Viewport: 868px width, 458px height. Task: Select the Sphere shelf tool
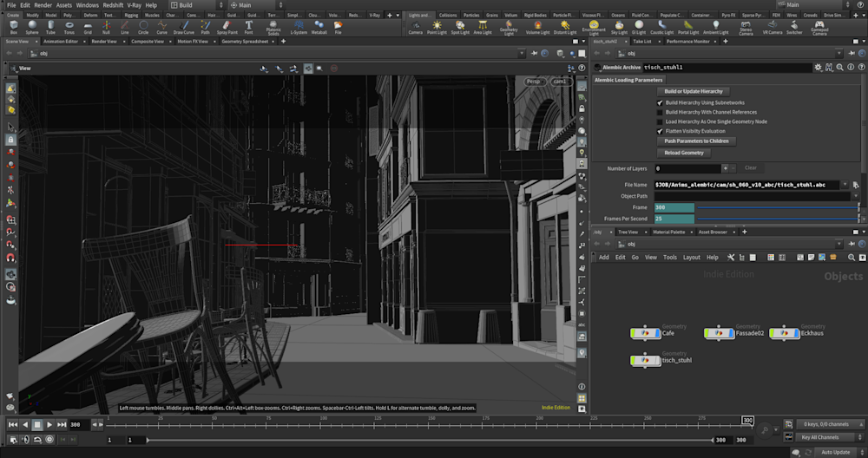(31, 28)
